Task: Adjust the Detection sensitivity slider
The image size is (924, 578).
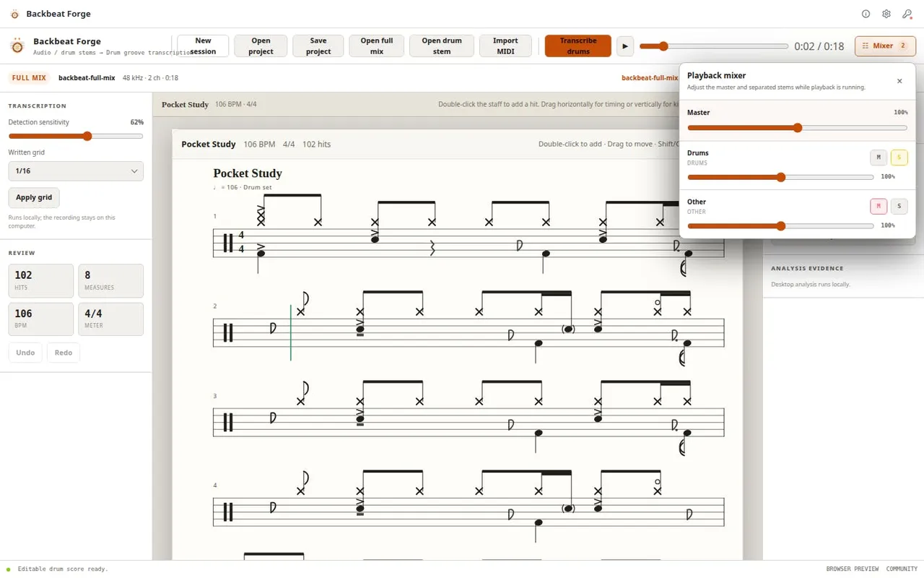Action: click(x=76, y=136)
